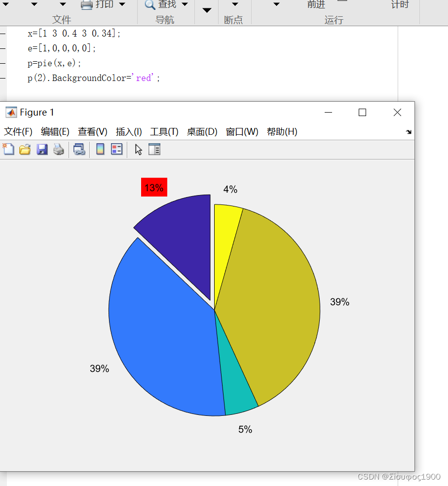Save the figure with the save icon
Viewport: 448px width, 486px height.
click(41, 149)
